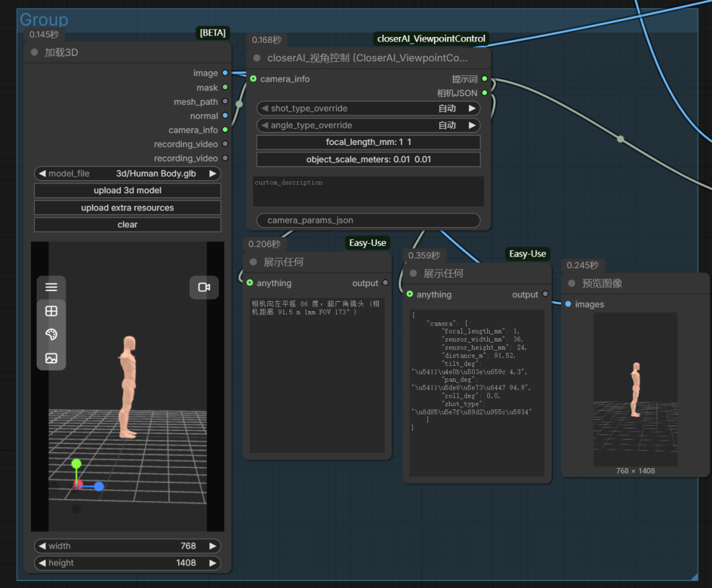
Task: Click the output socket on JSON 展示任何 node
Action: (545, 294)
